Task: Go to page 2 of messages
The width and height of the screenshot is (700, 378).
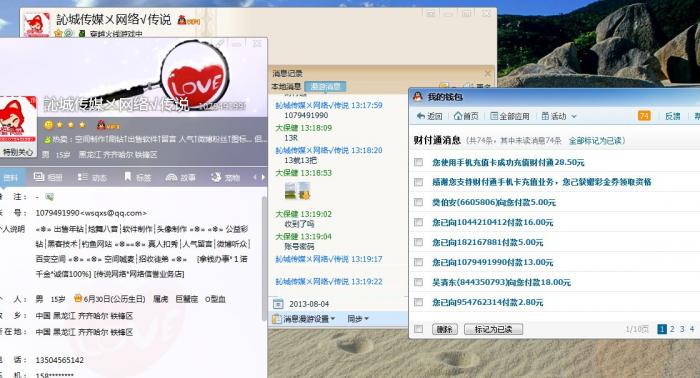Action: tap(672, 329)
